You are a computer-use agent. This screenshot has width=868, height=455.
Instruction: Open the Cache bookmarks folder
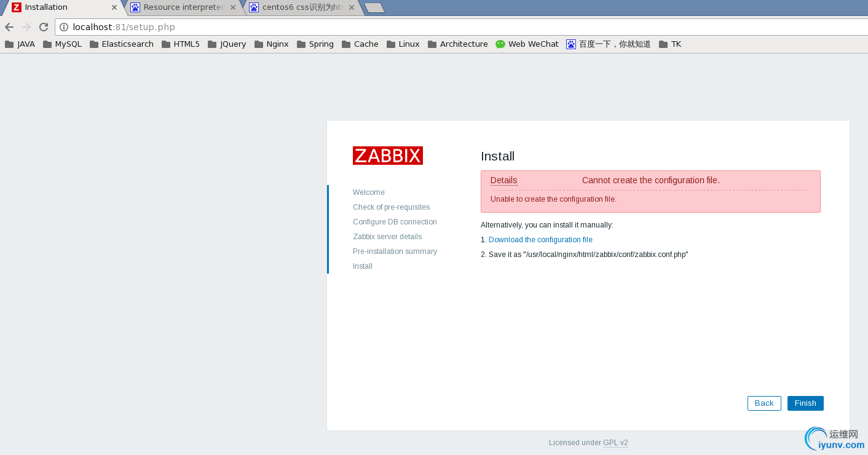[x=360, y=44]
